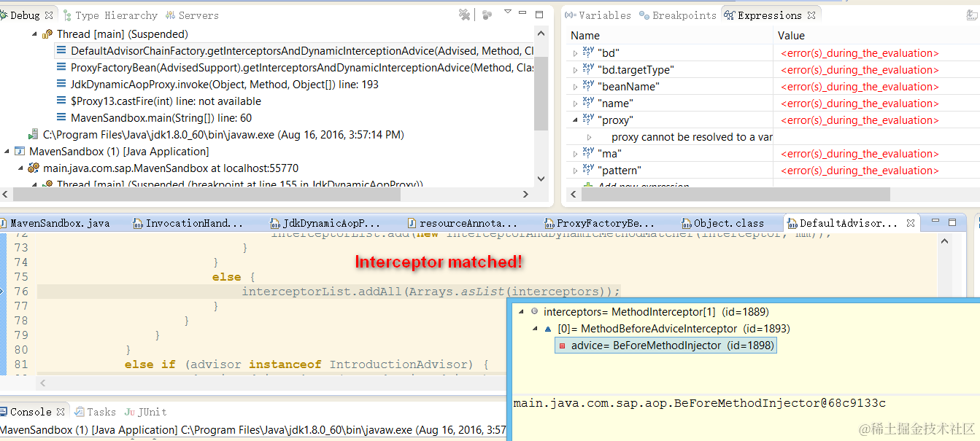The width and height of the screenshot is (980, 441).
Task: Click the thread icon of Thread [main] (Suspended)
Action: [47, 34]
